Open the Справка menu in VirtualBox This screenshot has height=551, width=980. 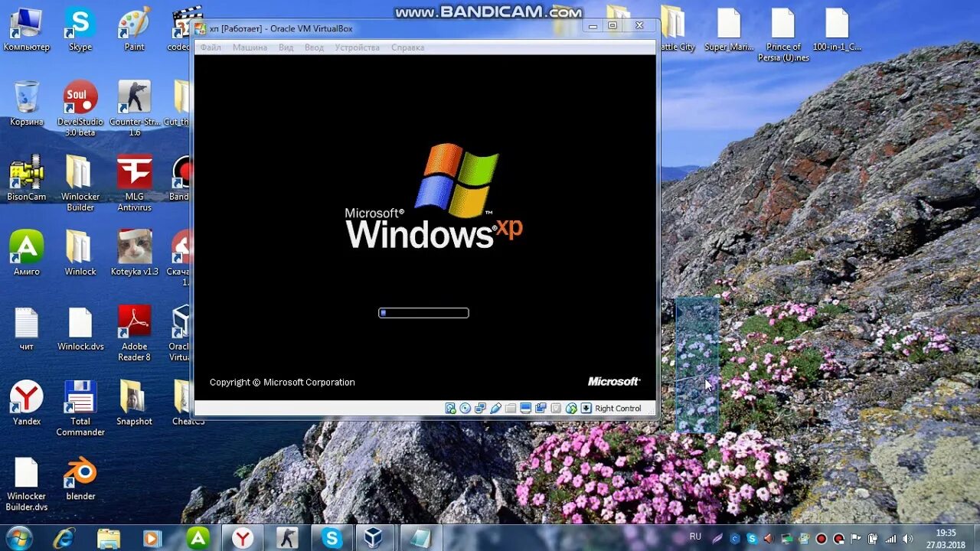(407, 47)
